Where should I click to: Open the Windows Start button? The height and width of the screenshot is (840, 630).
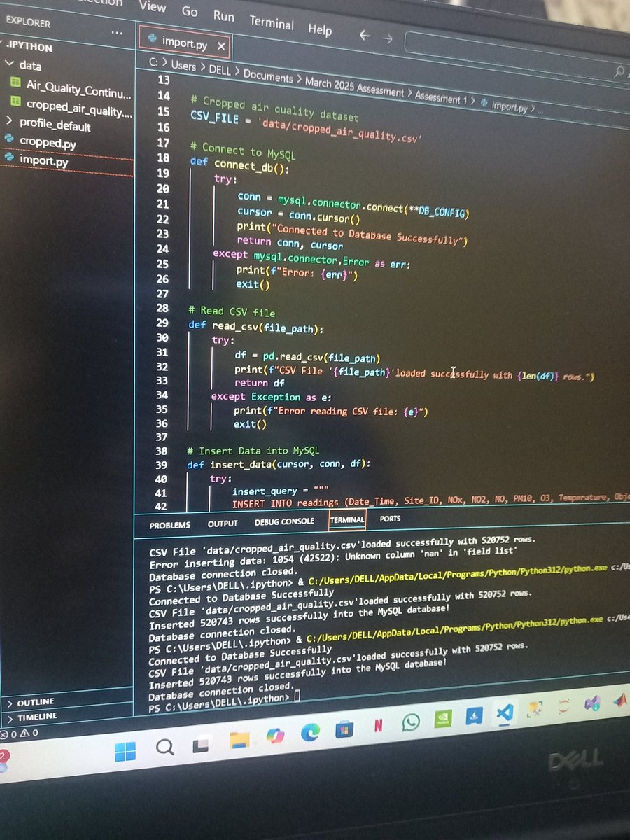click(126, 748)
